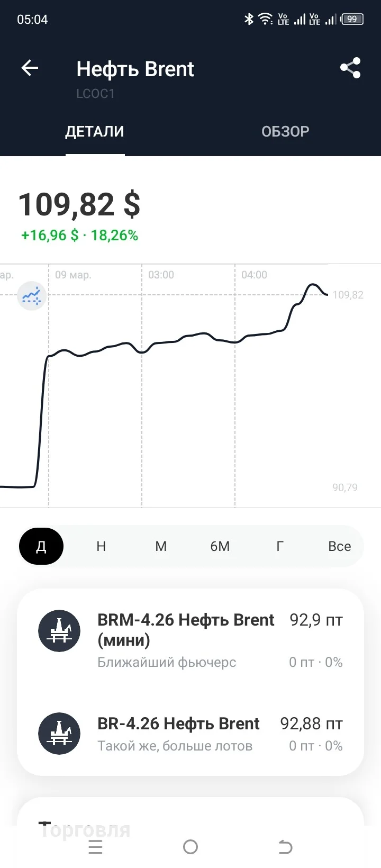381x868 pixels.
Task: Tap the chart line near 04:00
Action: coord(235,342)
